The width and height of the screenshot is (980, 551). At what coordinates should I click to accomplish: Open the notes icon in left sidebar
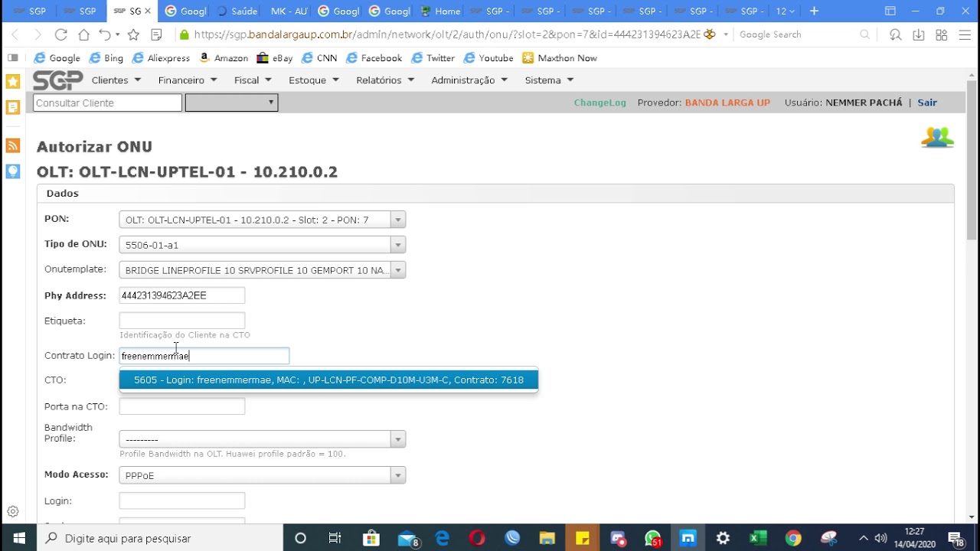point(13,107)
